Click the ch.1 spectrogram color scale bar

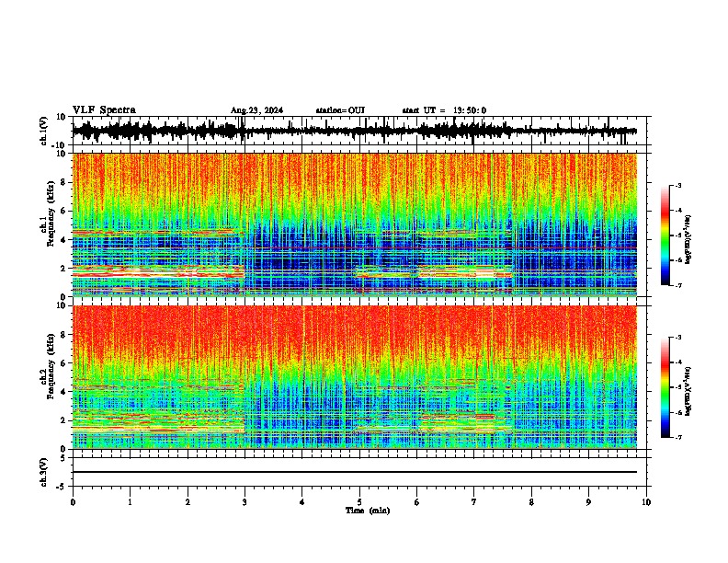coord(665,236)
